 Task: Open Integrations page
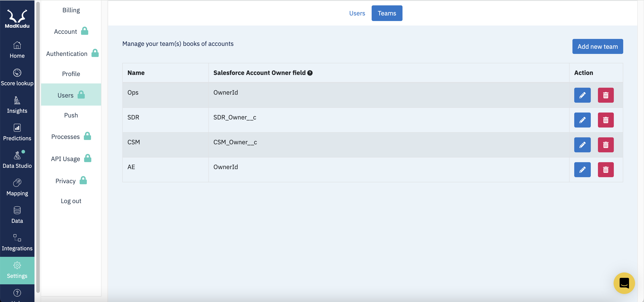pyautogui.click(x=17, y=242)
